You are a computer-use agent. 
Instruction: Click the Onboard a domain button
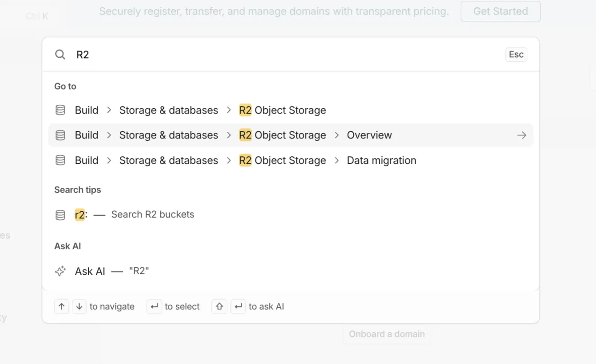coord(387,334)
